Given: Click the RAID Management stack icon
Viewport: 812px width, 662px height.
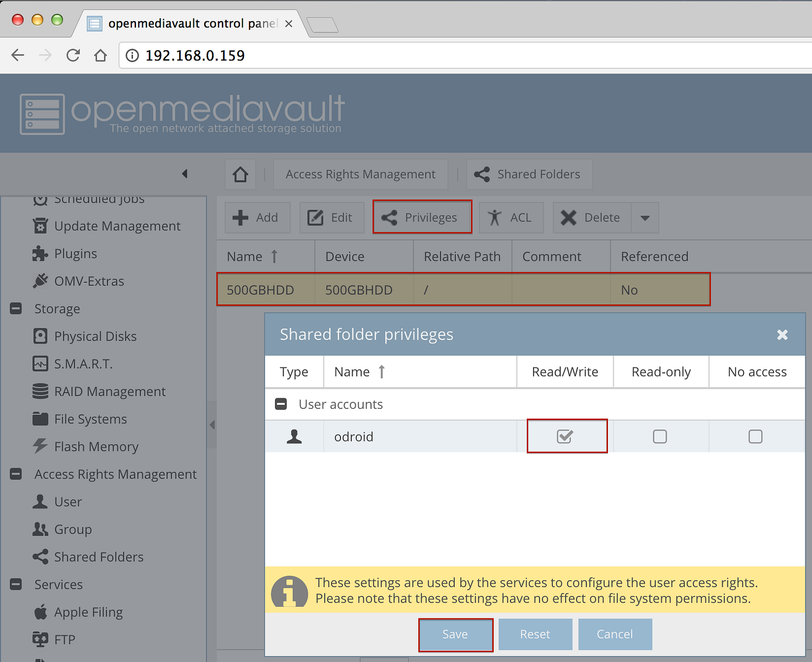Looking at the screenshot, I should point(40,391).
